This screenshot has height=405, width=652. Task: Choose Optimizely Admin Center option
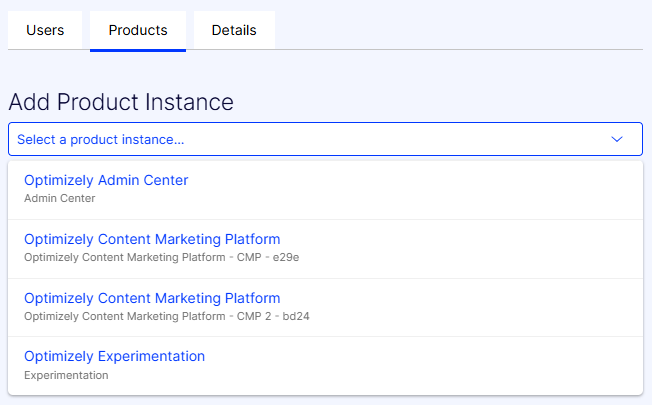click(325, 190)
